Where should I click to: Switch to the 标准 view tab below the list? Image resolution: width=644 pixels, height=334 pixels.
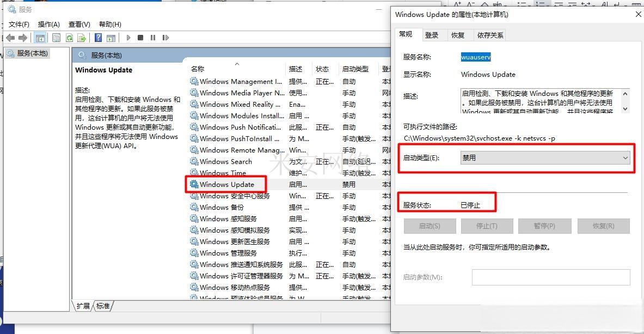103,306
